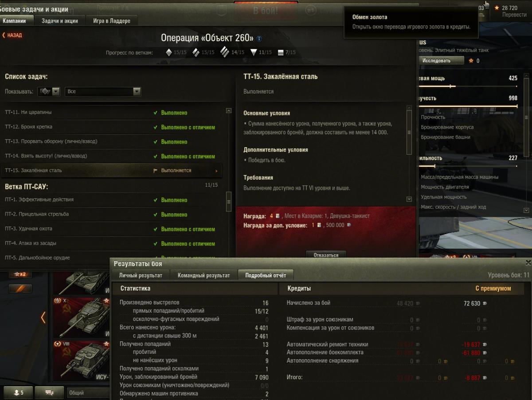This screenshot has height=400, width=532.
Task: Open the vehicle type filter dropdown
Action: tap(49, 91)
